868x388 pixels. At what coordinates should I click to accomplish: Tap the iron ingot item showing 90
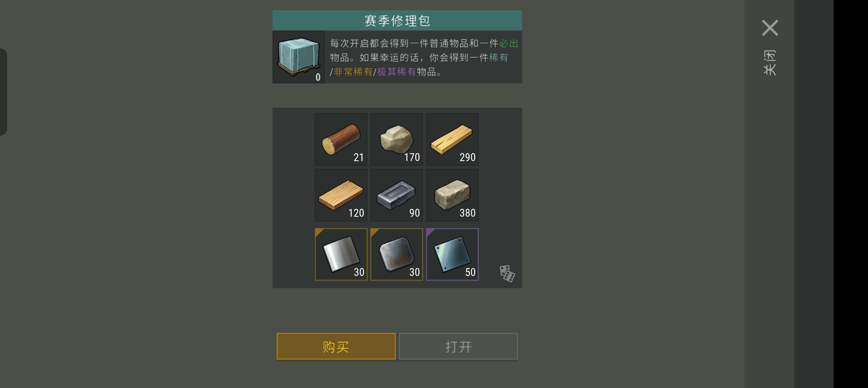point(397,195)
